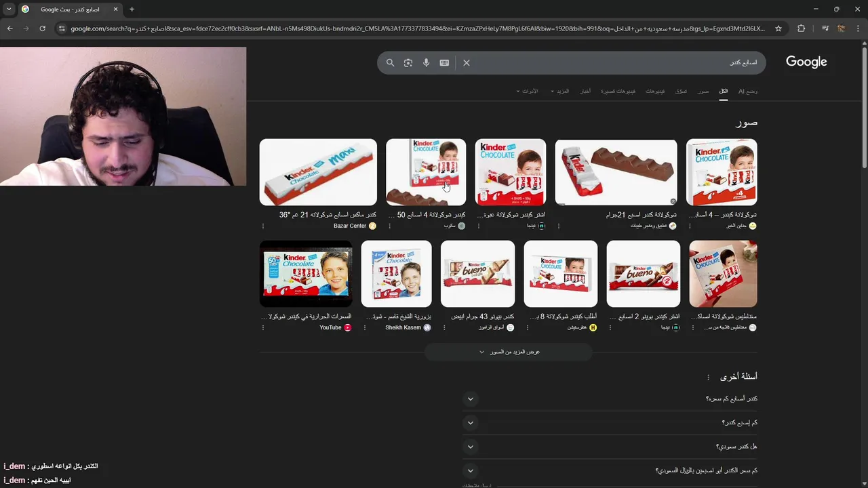Open the المزيد more dropdown

(560, 91)
